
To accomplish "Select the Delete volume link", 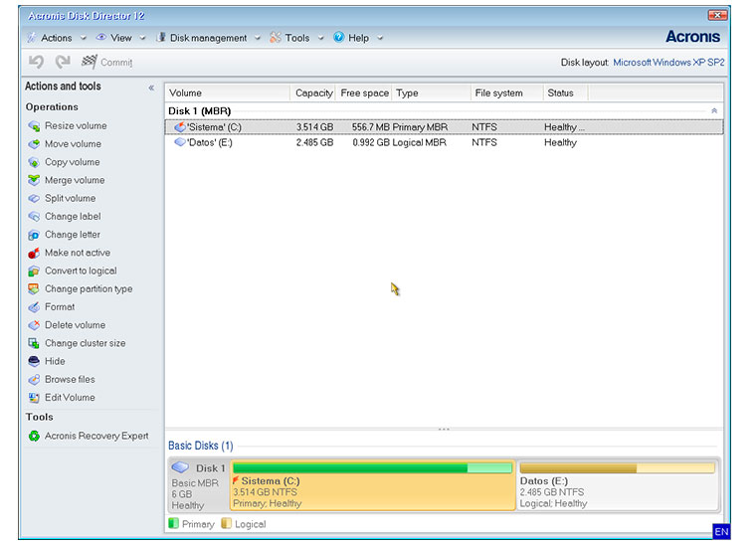I will (76, 325).
